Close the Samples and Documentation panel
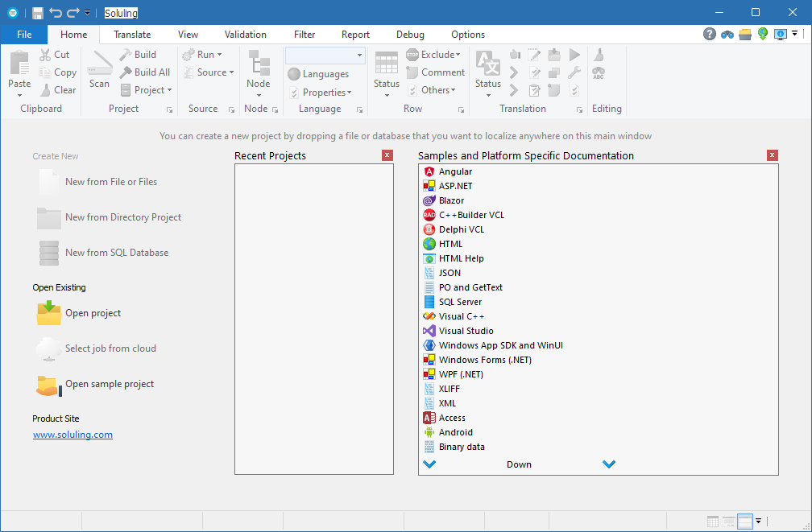This screenshot has width=812, height=532. [x=773, y=155]
